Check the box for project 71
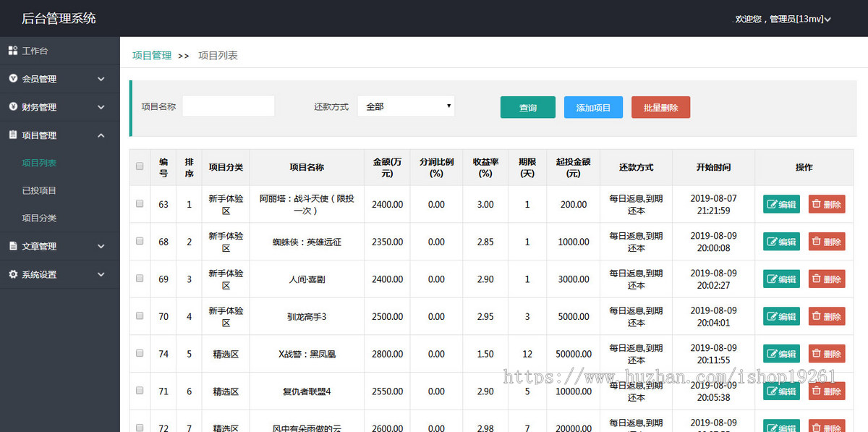868x432 pixels. tap(140, 390)
